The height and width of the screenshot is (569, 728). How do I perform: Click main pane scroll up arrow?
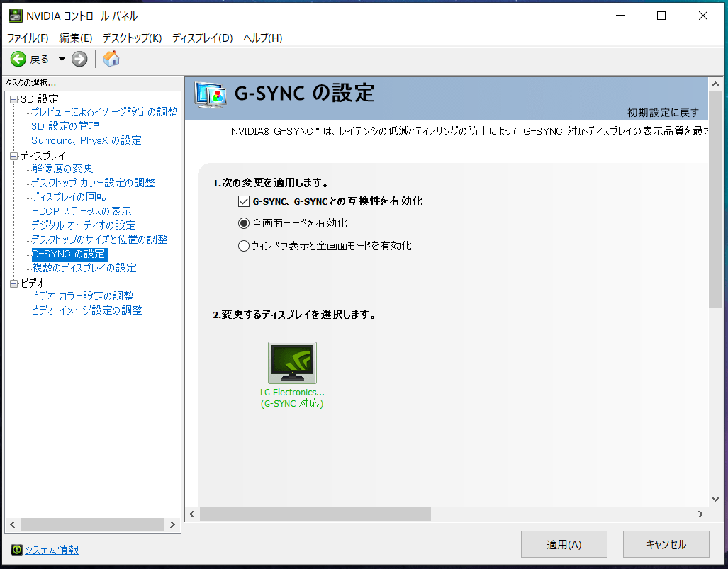point(715,84)
